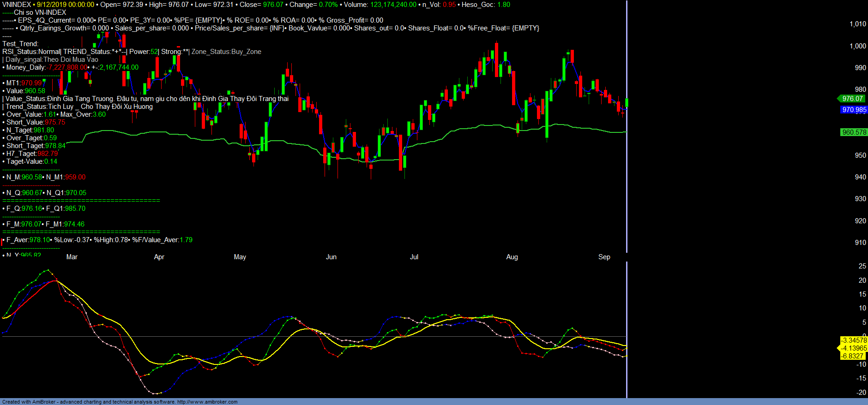Click the VNINDEX ticker title
Screen dimensions: 868x405
point(17,5)
